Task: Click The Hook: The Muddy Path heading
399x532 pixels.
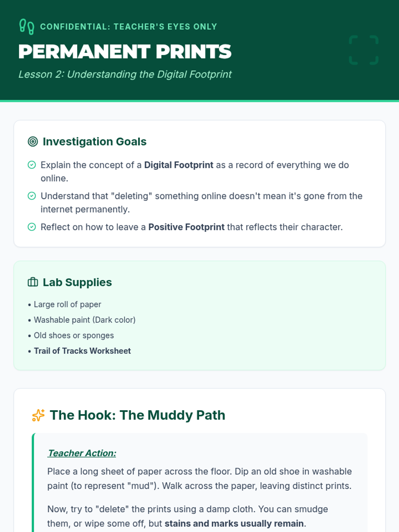Action: 137,415
